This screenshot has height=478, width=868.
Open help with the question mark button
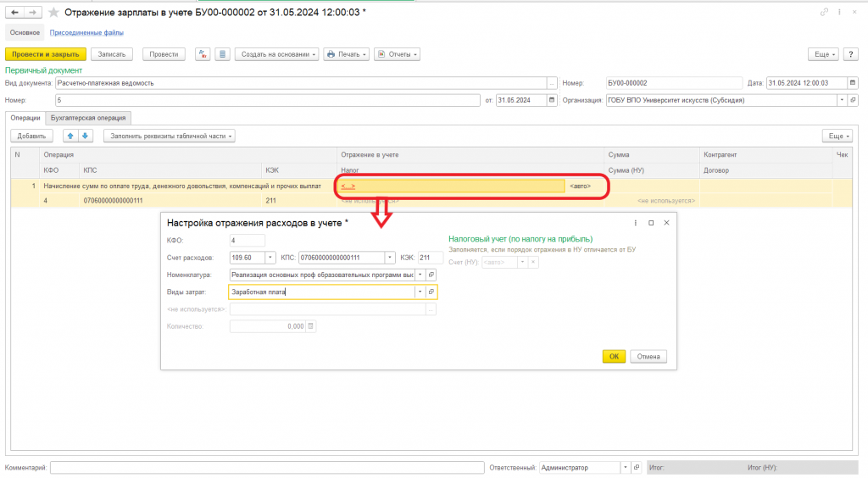851,54
